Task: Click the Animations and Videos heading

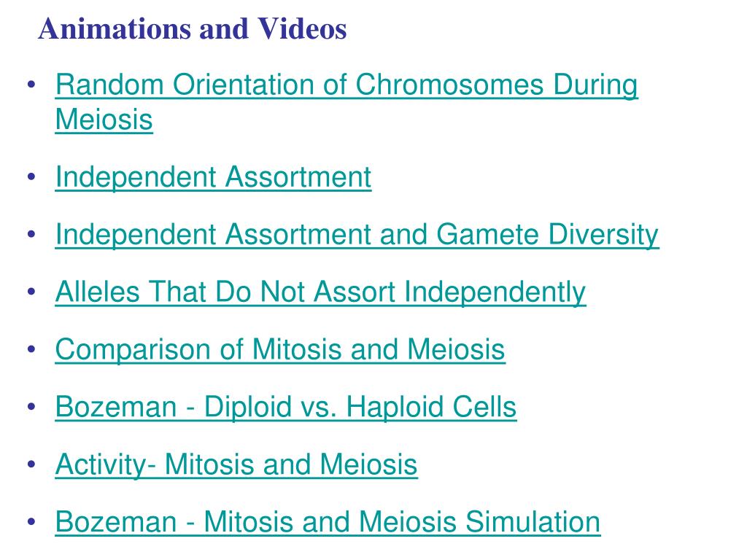Action: 193,29
